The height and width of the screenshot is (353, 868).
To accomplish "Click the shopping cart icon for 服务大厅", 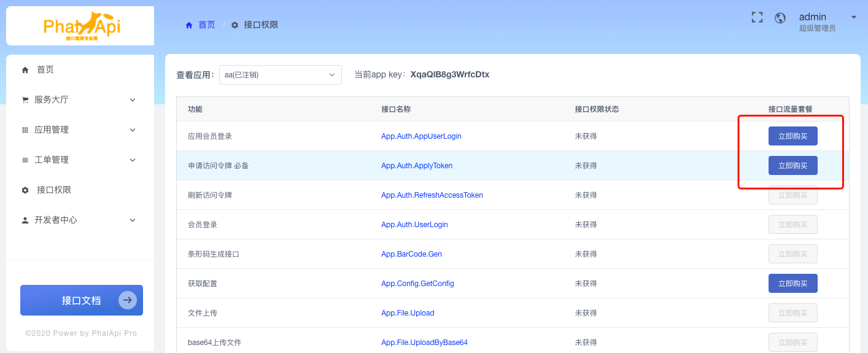I will [x=25, y=99].
